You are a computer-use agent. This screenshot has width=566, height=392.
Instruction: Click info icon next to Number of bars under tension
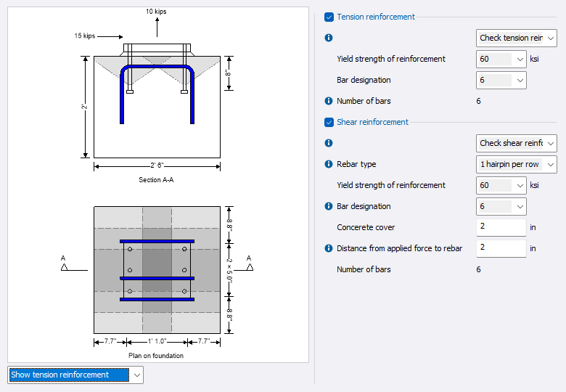(329, 101)
